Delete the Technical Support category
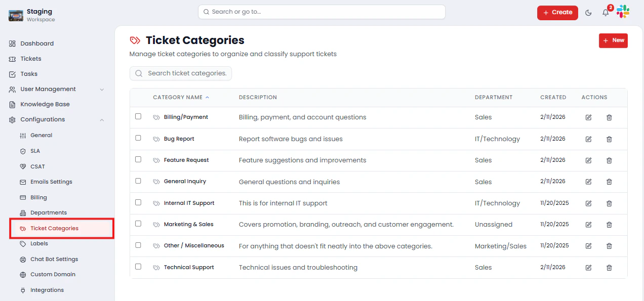Image resolution: width=644 pixels, height=301 pixels. [x=609, y=268]
